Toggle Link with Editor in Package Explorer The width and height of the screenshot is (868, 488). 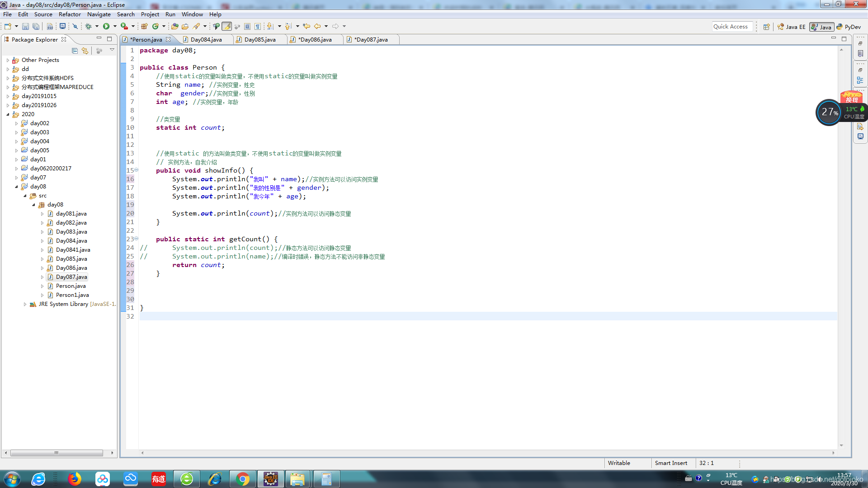coord(85,51)
